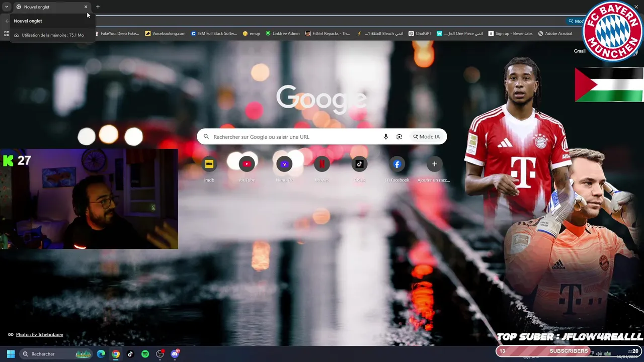This screenshot has height=362, width=644.
Task: Search by image with Google Lens icon
Action: (399, 137)
